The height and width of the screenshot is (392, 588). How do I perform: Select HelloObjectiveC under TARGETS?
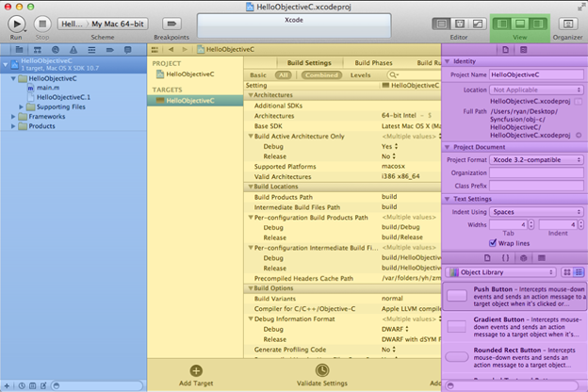195,101
